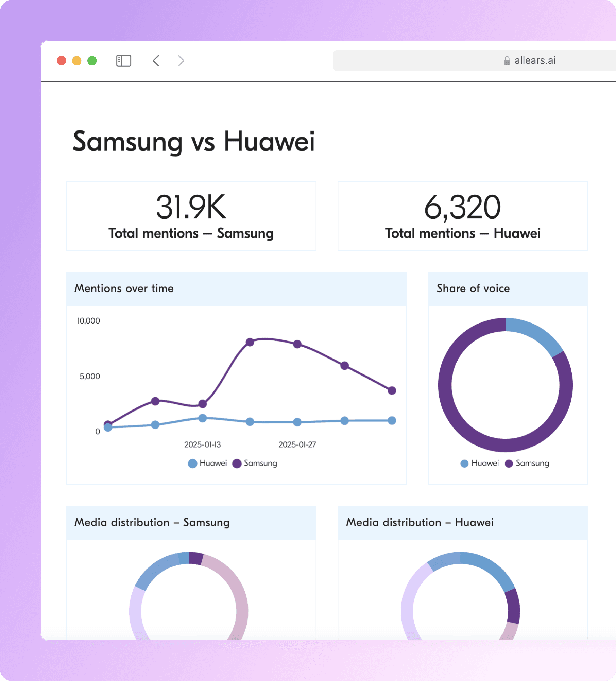Click the Samsung peak data point
This screenshot has height=681, width=616.
point(250,342)
